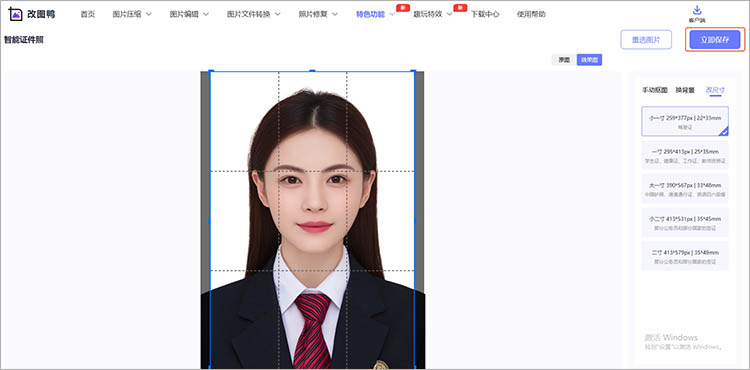Click the top-right crop corner handle
This screenshot has width=750, height=370.
[414, 71]
